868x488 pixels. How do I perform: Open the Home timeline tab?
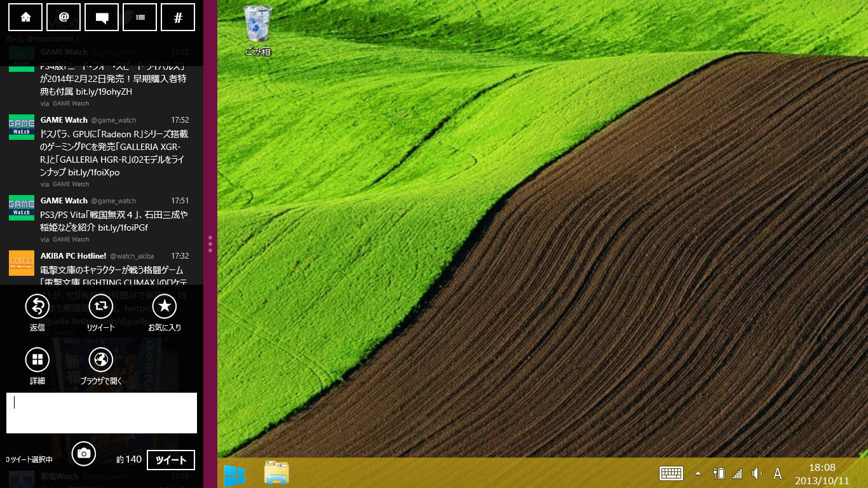click(25, 17)
